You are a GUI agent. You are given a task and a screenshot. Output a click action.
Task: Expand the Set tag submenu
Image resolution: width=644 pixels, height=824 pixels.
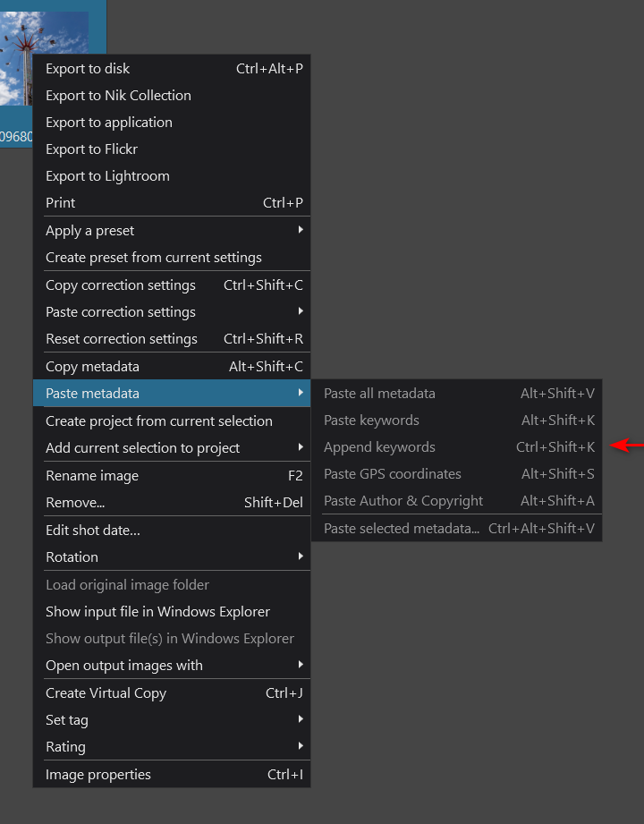172,720
